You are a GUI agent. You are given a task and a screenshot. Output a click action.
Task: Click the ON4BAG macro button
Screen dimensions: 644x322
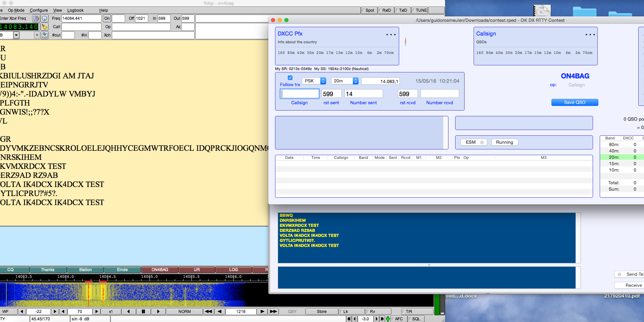coord(160,270)
